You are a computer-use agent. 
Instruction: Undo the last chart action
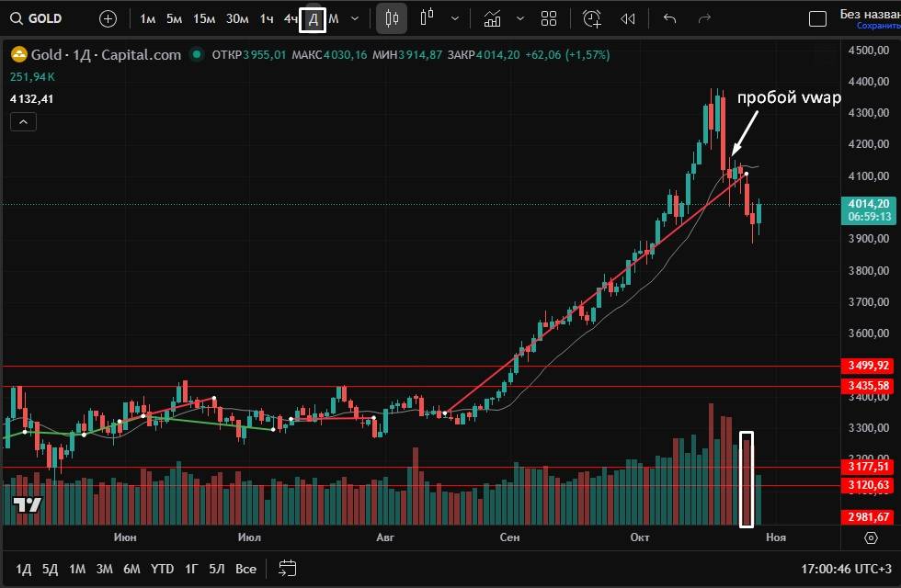669,18
